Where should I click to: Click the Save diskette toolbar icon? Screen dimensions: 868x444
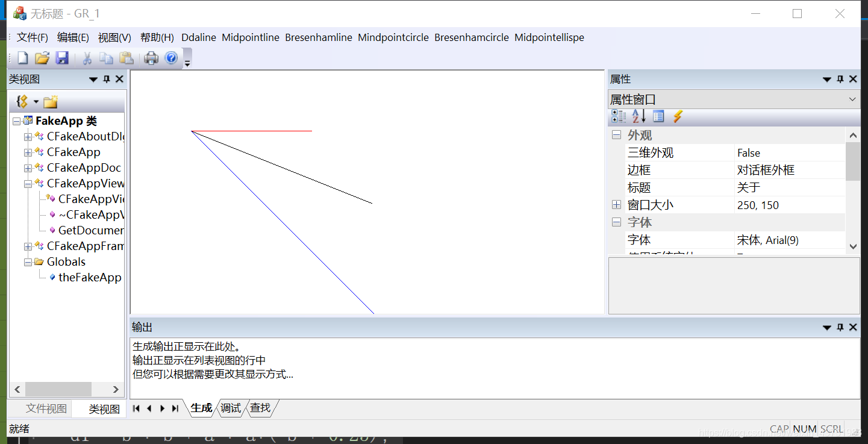coord(61,58)
